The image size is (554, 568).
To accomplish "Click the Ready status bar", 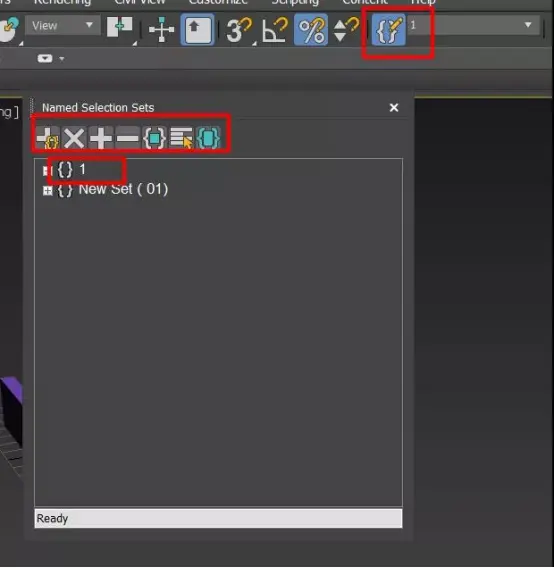I will (x=218, y=518).
